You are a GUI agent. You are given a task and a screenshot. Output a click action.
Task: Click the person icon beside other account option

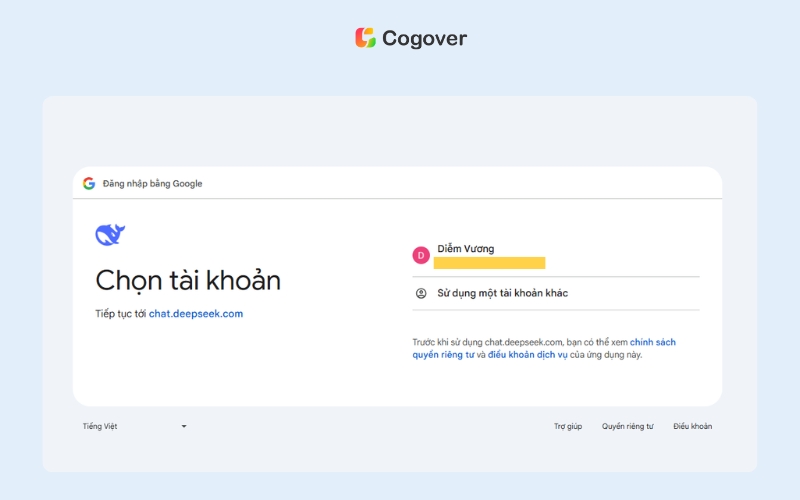pos(421,293)
